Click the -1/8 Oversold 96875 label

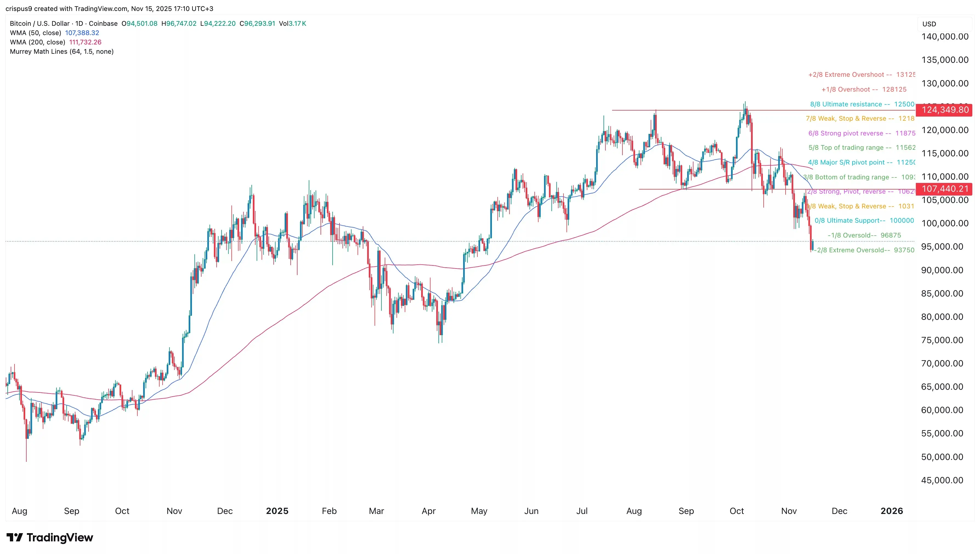(864, 235)
